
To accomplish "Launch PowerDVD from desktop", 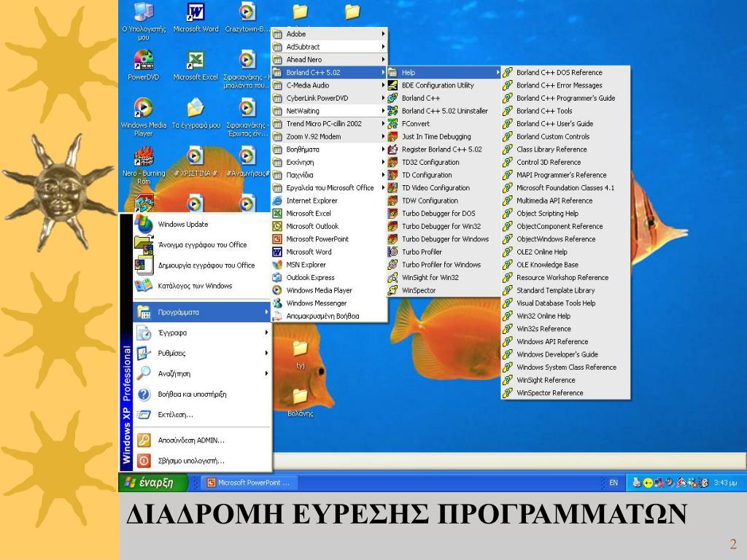I will (x=144, y=65).
